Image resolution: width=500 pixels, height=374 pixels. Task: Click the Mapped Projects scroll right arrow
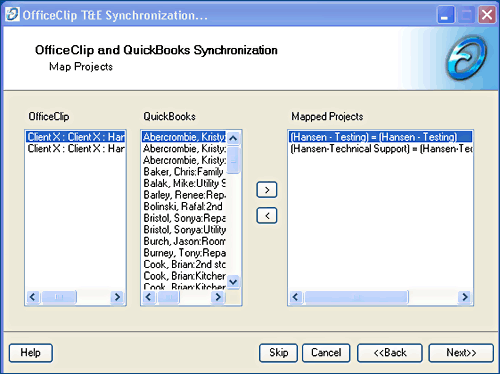(465, 297)
